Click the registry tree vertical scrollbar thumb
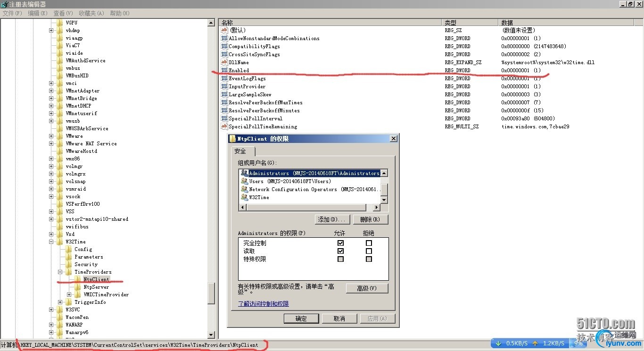The image size is (644, 351). click(x=211, y=293)
